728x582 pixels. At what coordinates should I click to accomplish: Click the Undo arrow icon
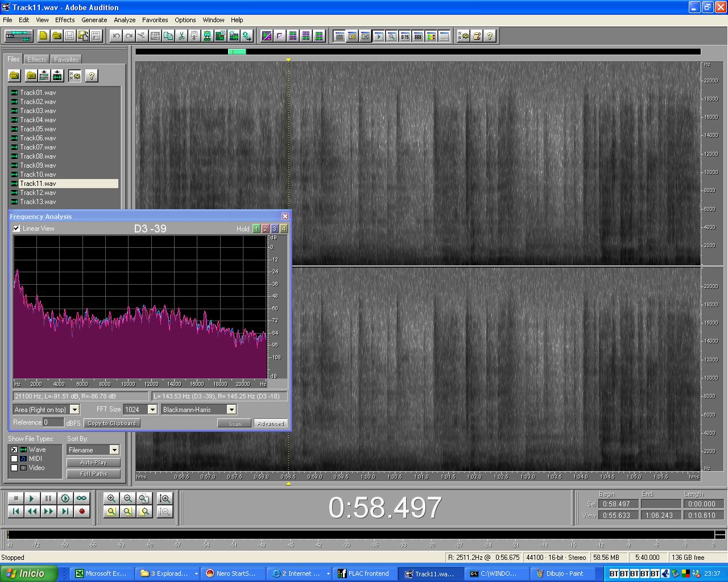pos(116,36)
